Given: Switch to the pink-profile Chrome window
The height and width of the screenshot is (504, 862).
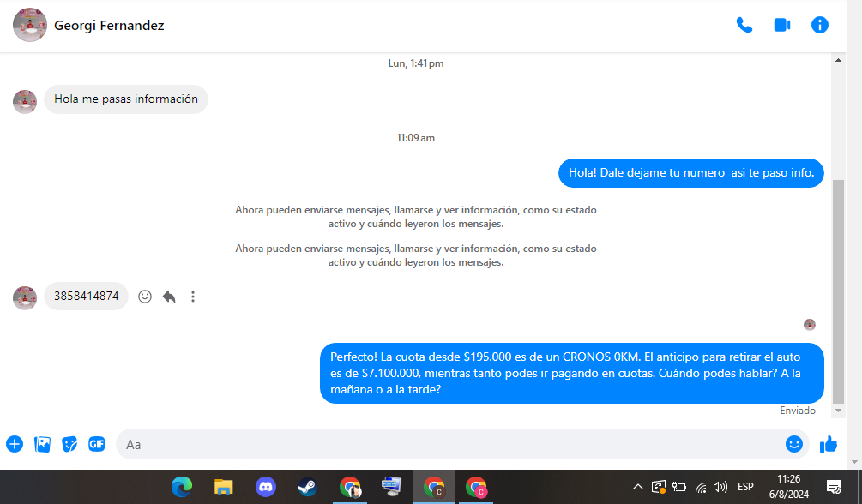Looking at the screenshot, I should pos(476,487).
